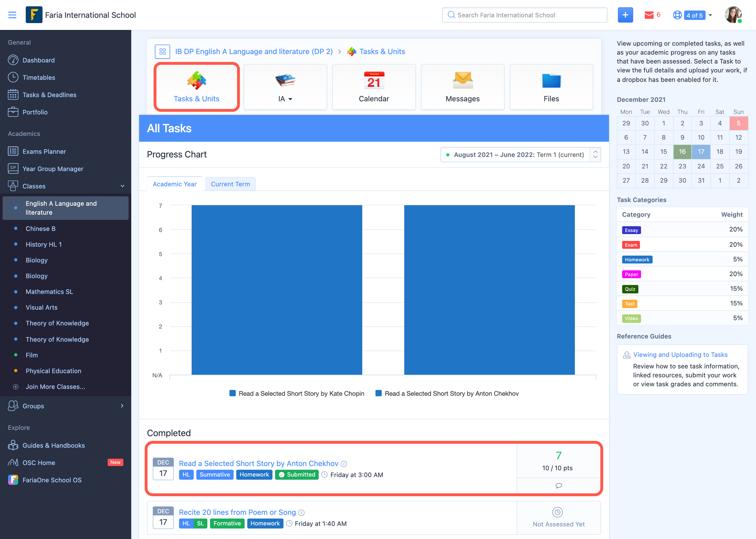Click the Exam category tag
This screenshot has height=539, width=756.
pyautogui.click(x=631, y=245)
